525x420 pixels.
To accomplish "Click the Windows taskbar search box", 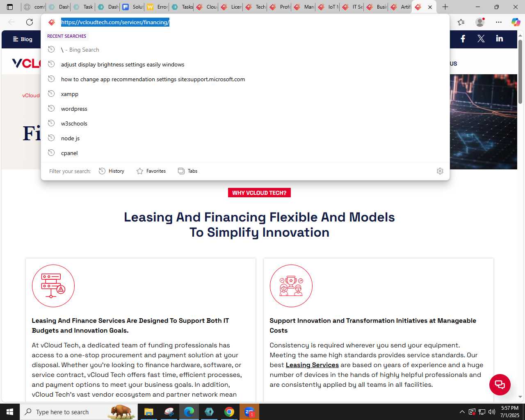I will point(79,412).
